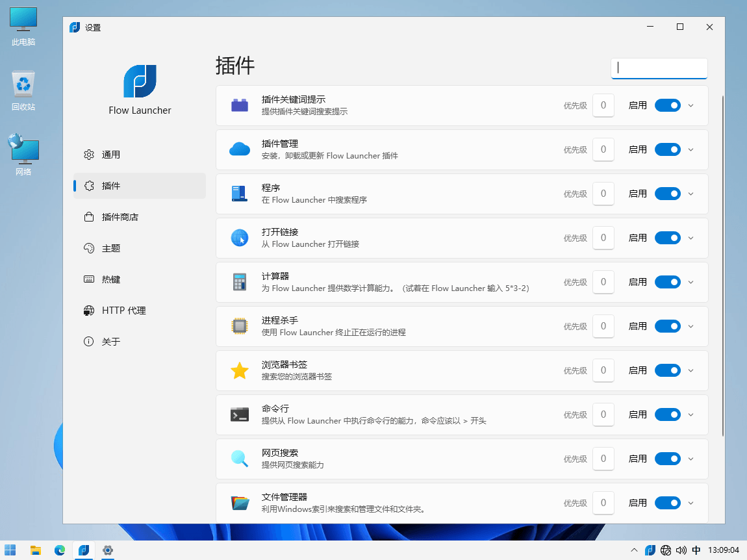Viewport: 747px width, 560px height.
Task: Click the 网页搜索 magnifier icon
Action: pos(240,459)
